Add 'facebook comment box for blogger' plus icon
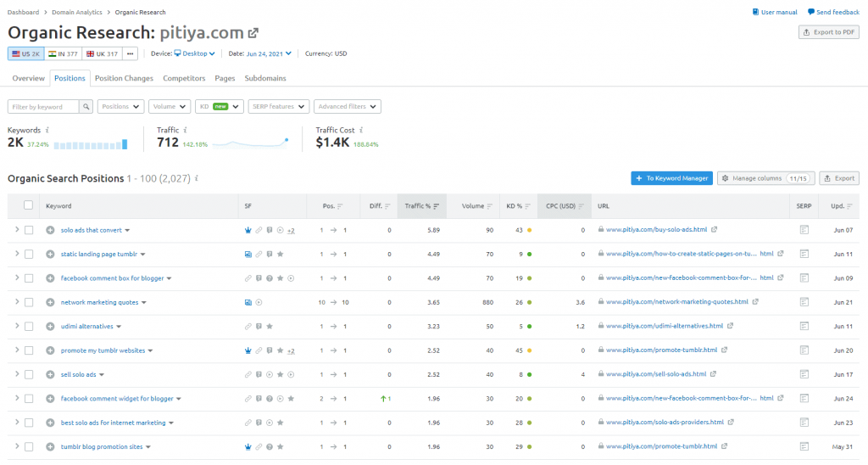The width and height of the screenshot is (868, 465). 50,278
